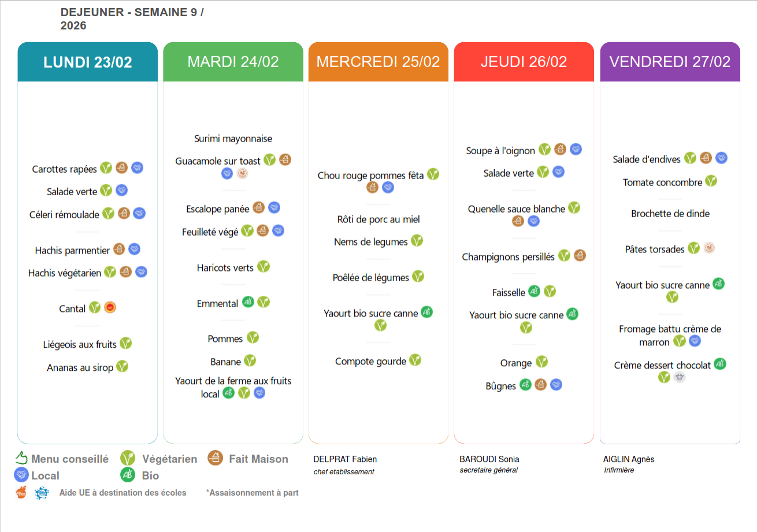The image size is (757, 532).
Task: Click the green Bio AB legend icon
Action: click(x=128, y=475)
